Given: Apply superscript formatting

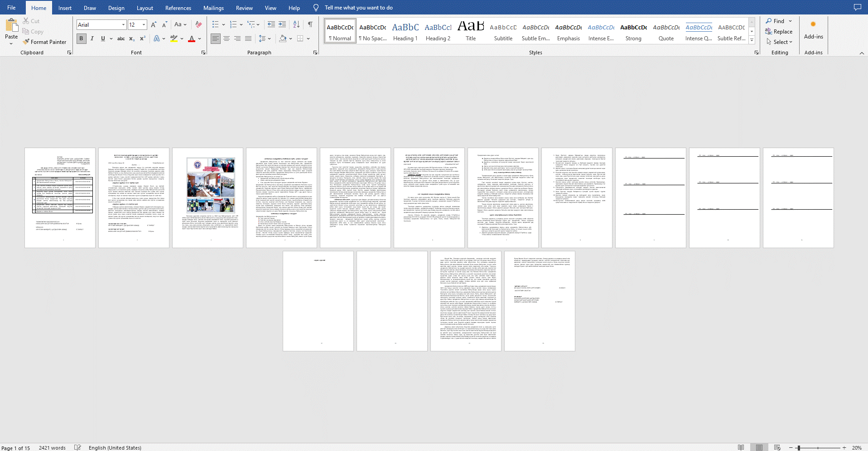Looking at the screenshot, I should 143,38.
